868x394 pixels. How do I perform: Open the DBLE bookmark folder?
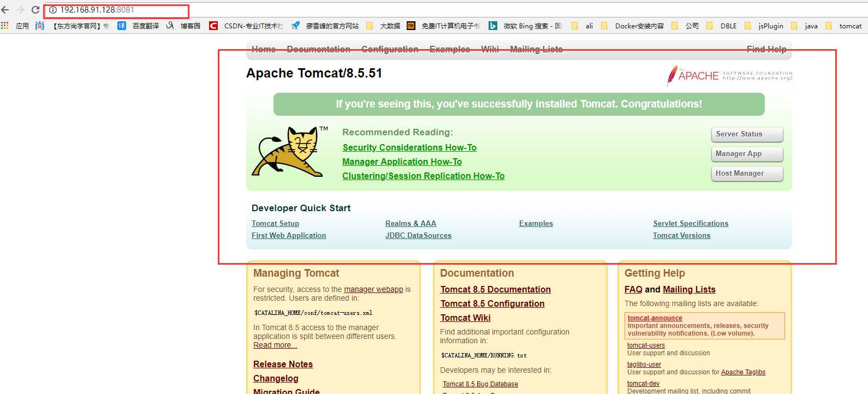tap(721, 26)
